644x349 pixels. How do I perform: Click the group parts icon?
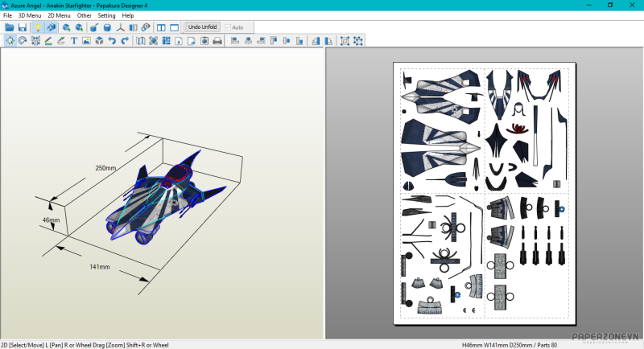pyautogui.click(x=345, y=40)
